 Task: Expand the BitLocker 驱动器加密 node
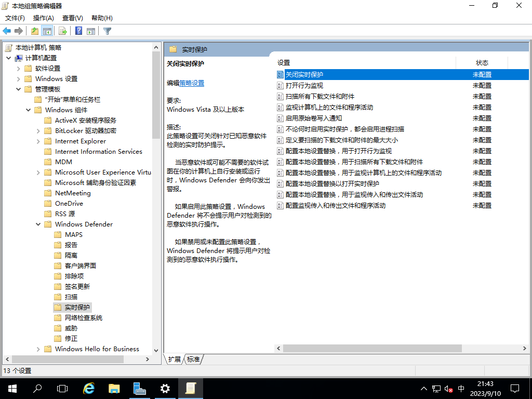click(38, 131)
